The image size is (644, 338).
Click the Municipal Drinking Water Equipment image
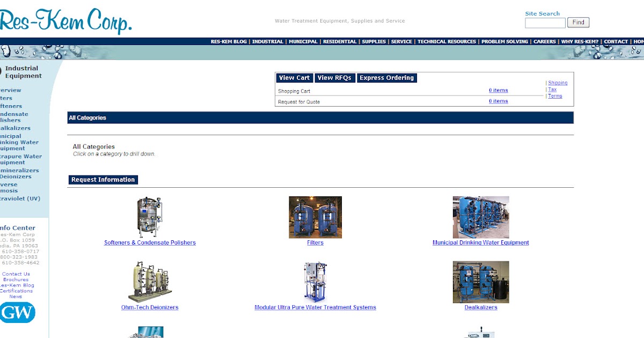coord(481,217)
